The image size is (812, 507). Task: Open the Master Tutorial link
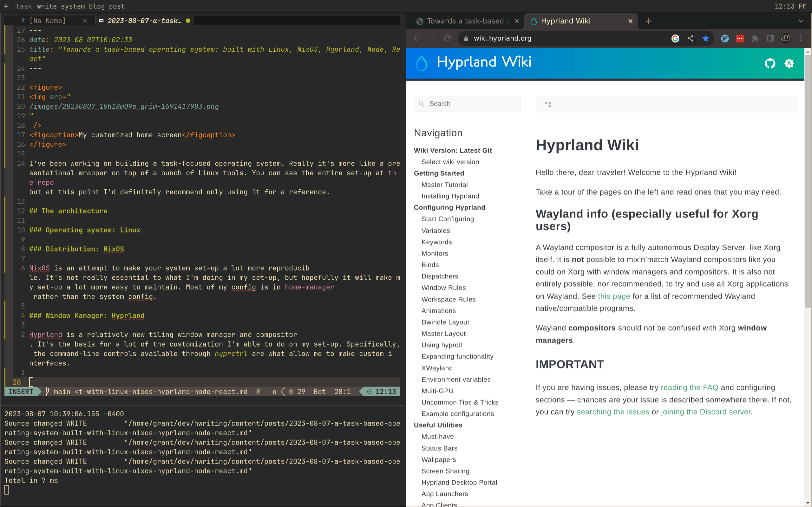click(x=444, y=185)
